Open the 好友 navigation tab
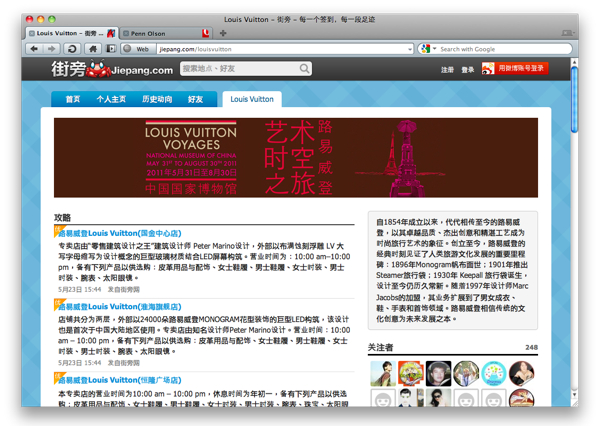 click(195, 100)
